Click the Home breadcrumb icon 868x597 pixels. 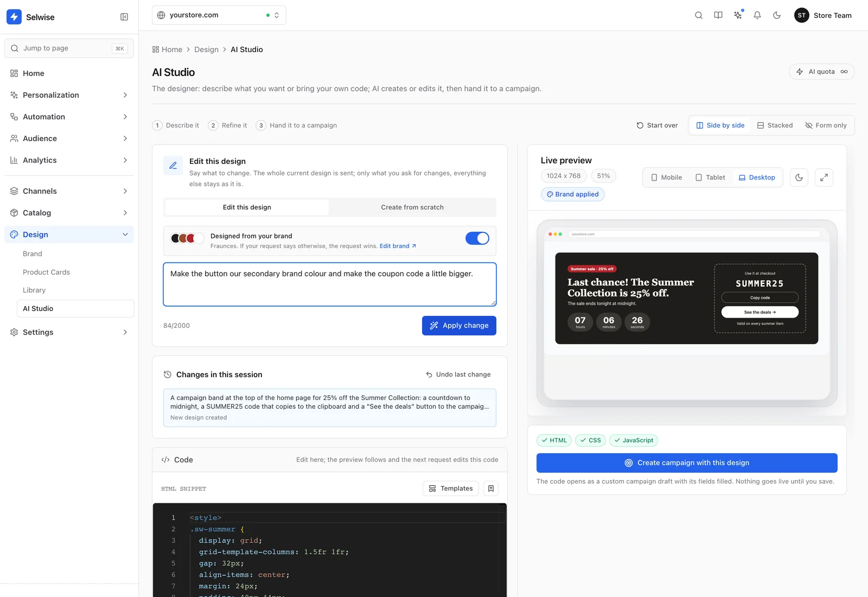pyautogui.click(x=156, y=49)
